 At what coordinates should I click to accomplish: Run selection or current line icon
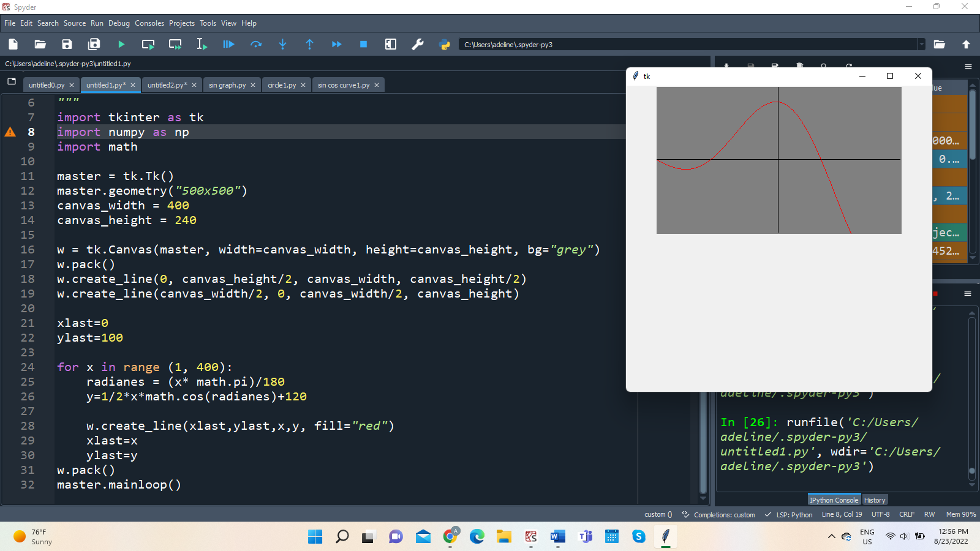(202, 44)
